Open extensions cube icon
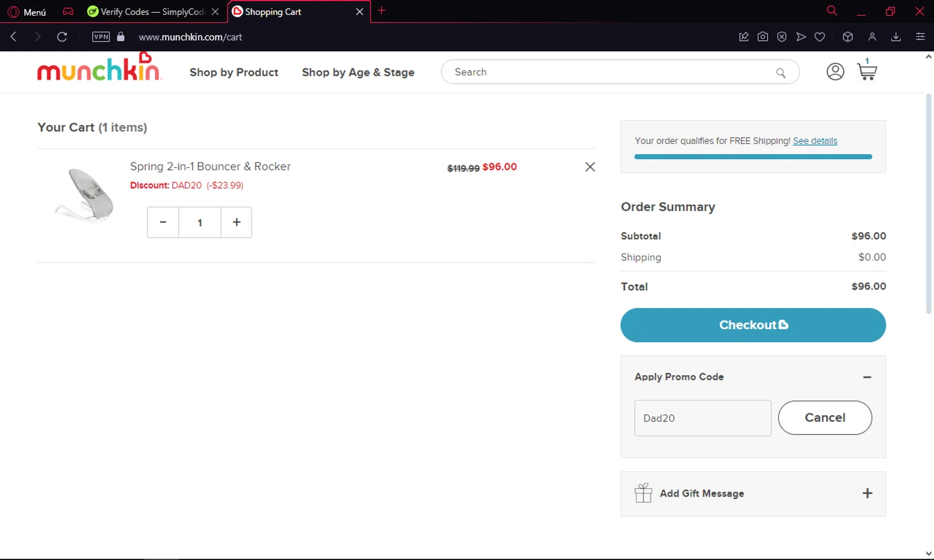Image resolution: width=934 pixels, height=560 pixels. 847,37
